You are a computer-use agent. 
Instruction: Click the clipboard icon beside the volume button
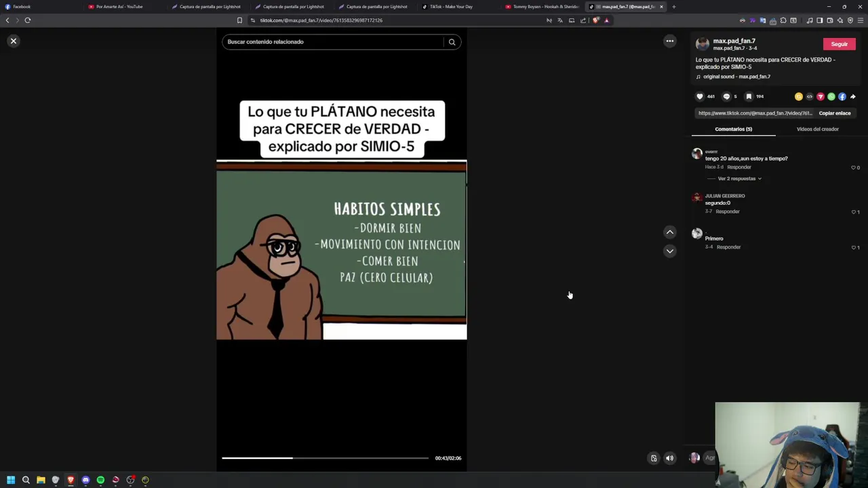coord(654,458)
